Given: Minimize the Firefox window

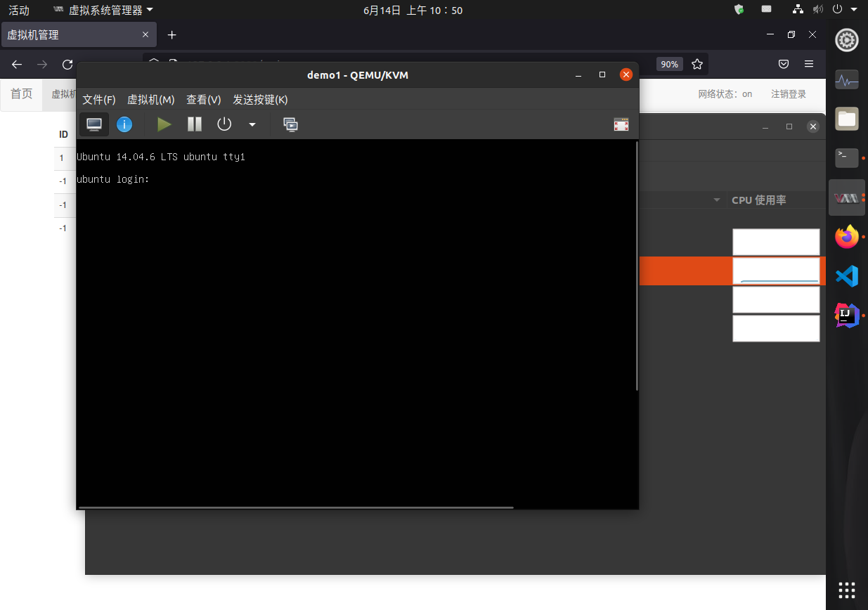Looking at the screenshot, I should (x=770, y=34).
